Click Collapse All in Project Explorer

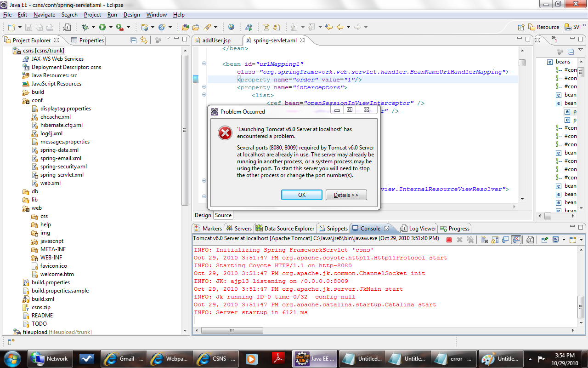tap(134, 40)
